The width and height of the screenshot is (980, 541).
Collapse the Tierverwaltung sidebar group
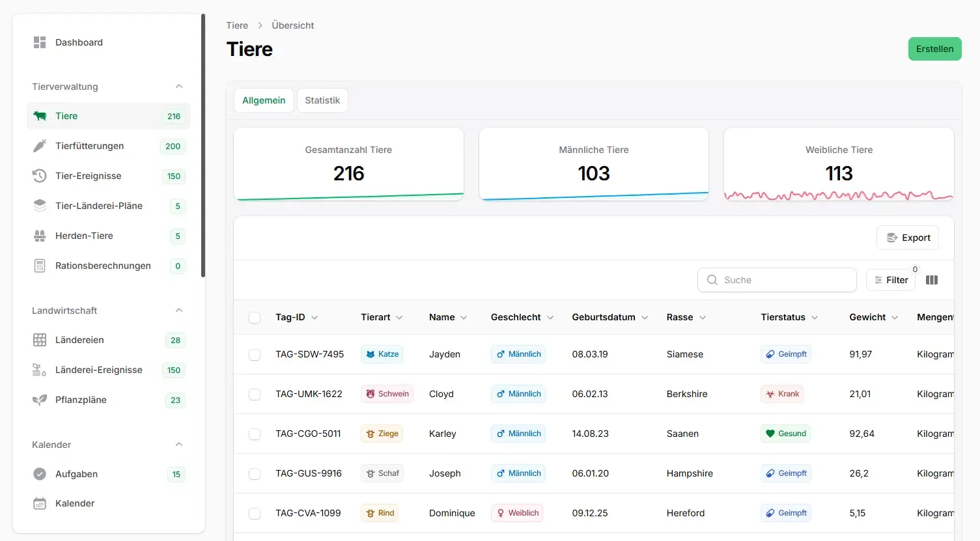click(x=179, y=87)
